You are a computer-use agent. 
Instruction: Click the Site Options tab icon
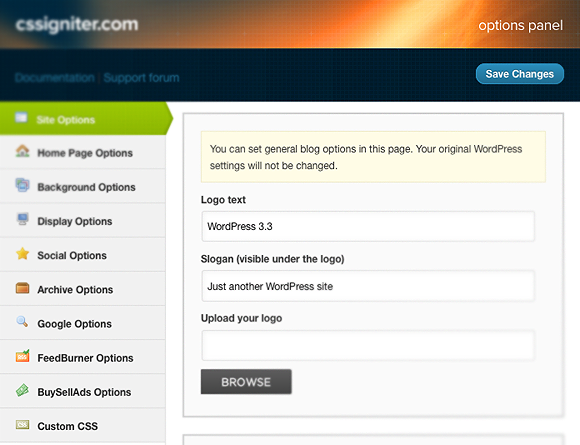pos(21,118)
